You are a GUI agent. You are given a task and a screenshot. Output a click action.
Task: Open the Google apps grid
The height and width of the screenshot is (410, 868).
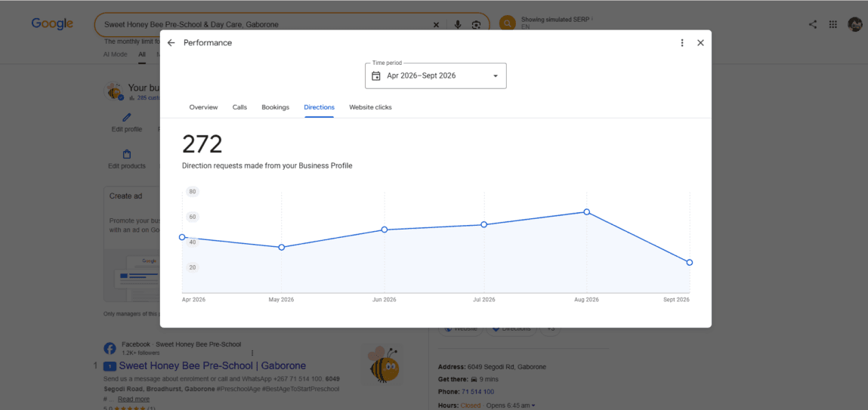click(832, 24)
